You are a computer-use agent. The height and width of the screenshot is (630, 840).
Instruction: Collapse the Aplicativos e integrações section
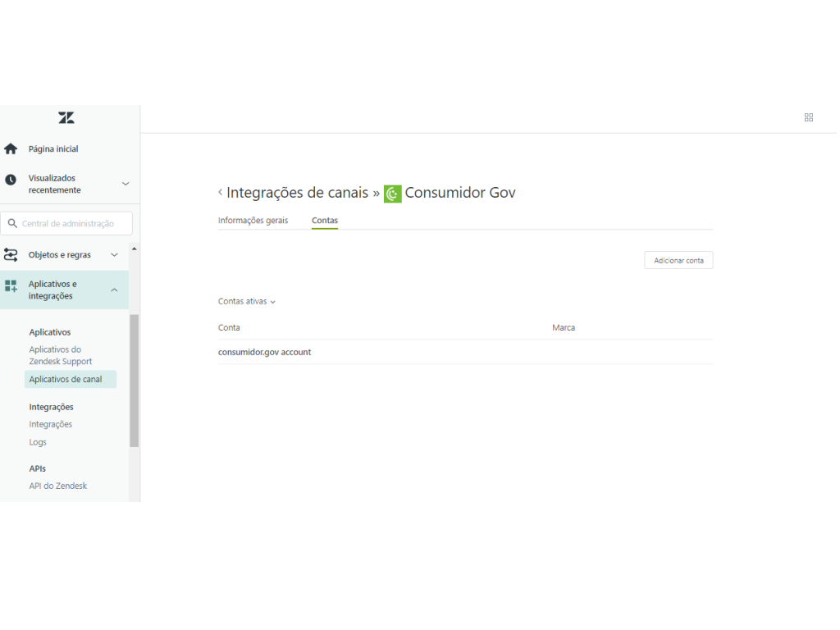[114, 290]
